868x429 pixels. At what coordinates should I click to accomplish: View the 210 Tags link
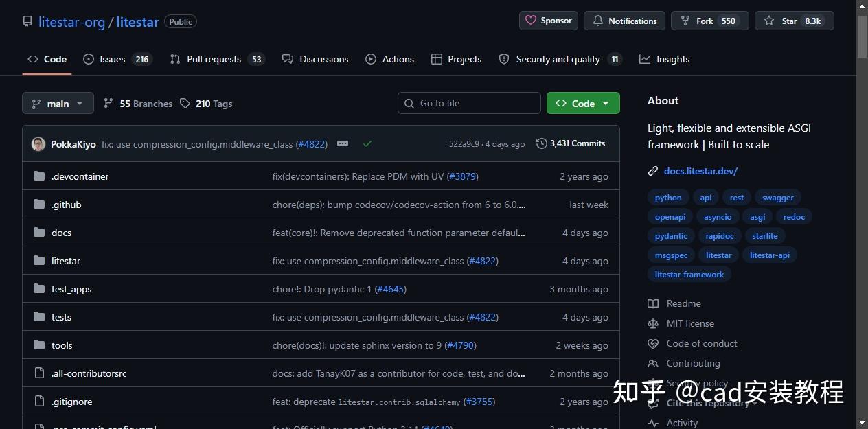click(206, 104)
